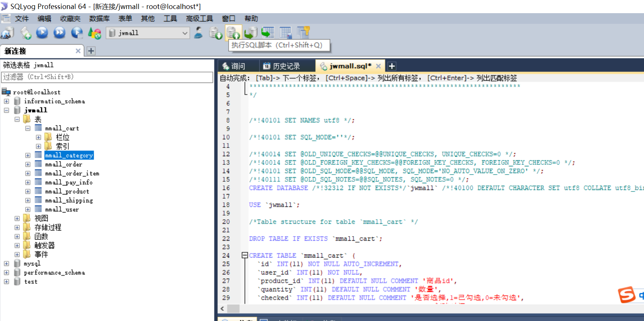This screenshot has height=321, width=644.
Task: Select the 事件 folder label
Action: point(41,254)
